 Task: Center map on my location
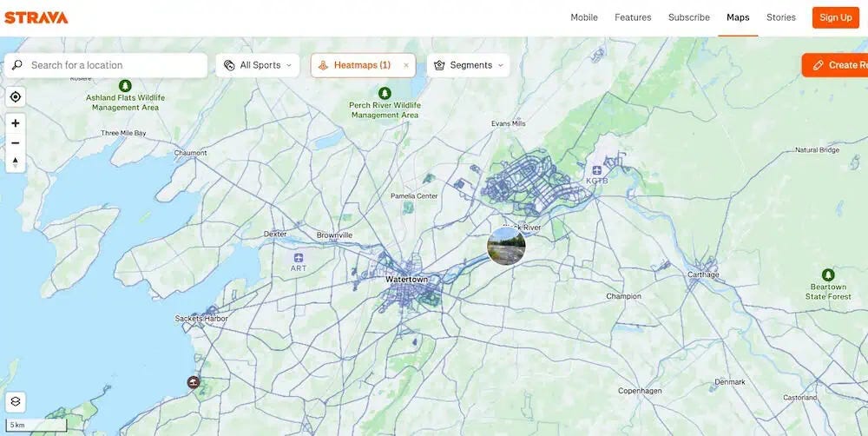click(16, 97)
